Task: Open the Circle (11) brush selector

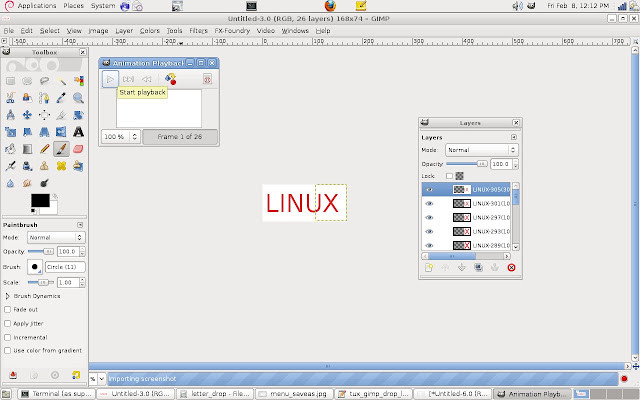Action: click(65, 267)
